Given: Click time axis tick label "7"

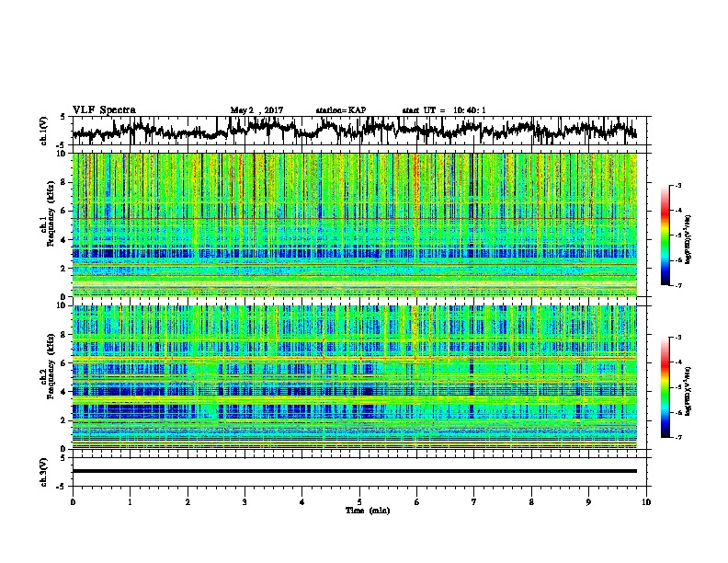Looking at the screenshot, I should pos(474,501).
